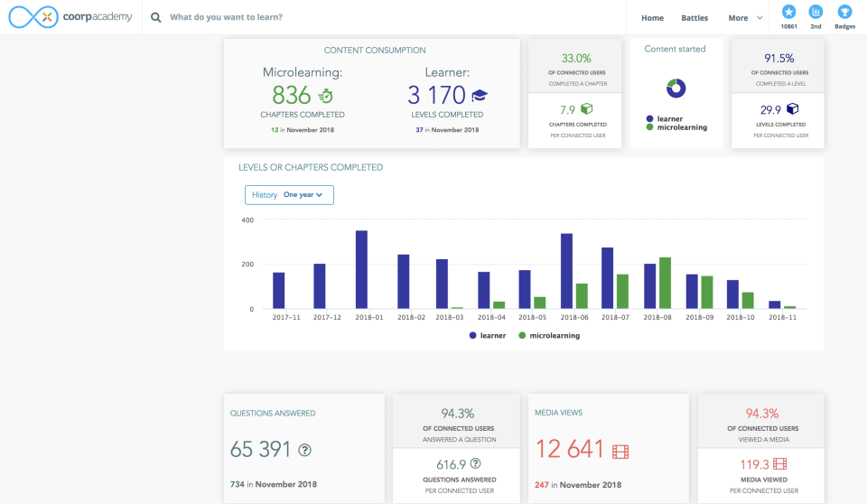Open the Badges trophy icon

pos(844,13)
